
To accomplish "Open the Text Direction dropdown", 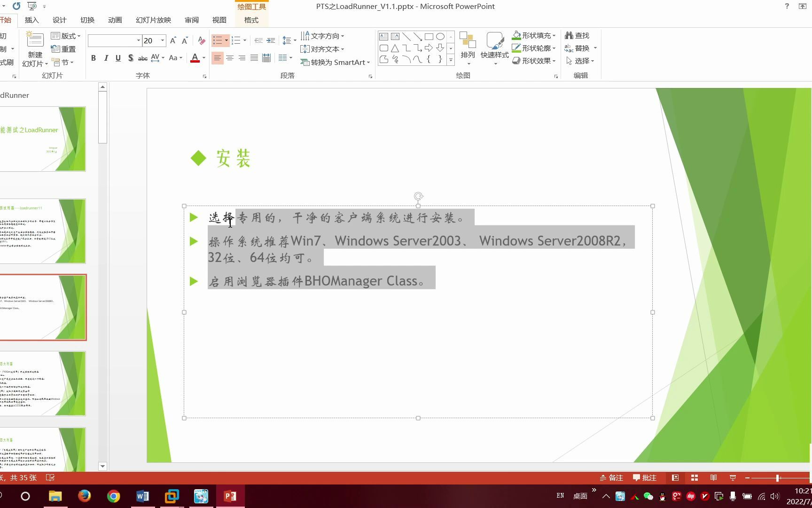I will point(322,36).
